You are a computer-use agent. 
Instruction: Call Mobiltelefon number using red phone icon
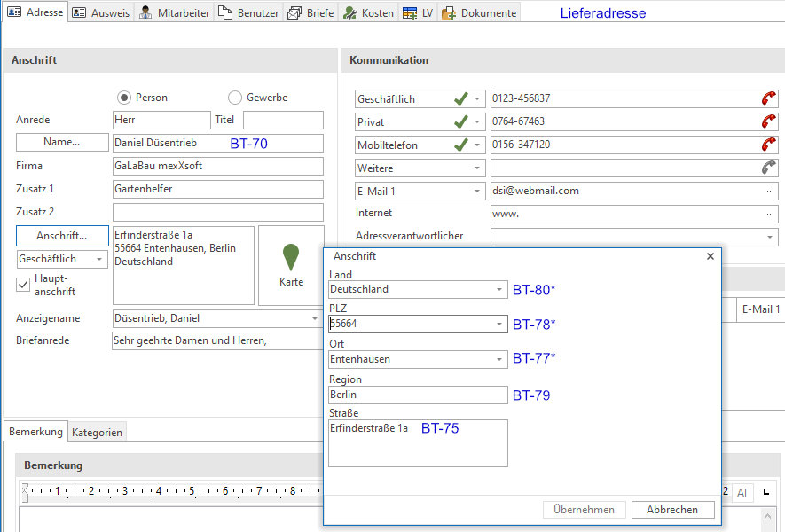(x=768, y=145)
